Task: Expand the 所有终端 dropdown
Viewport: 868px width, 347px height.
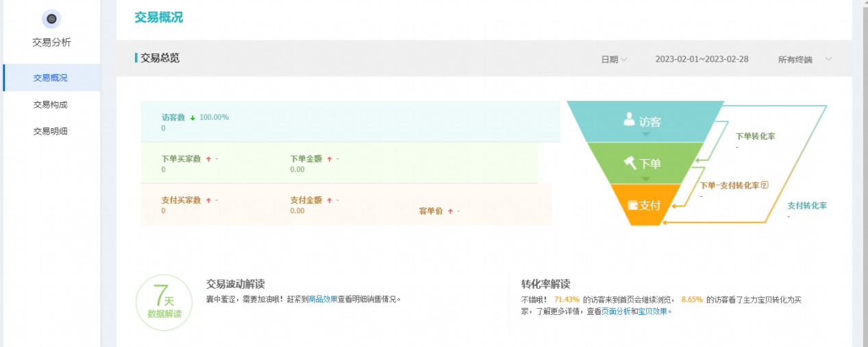Action: point(805,60)
